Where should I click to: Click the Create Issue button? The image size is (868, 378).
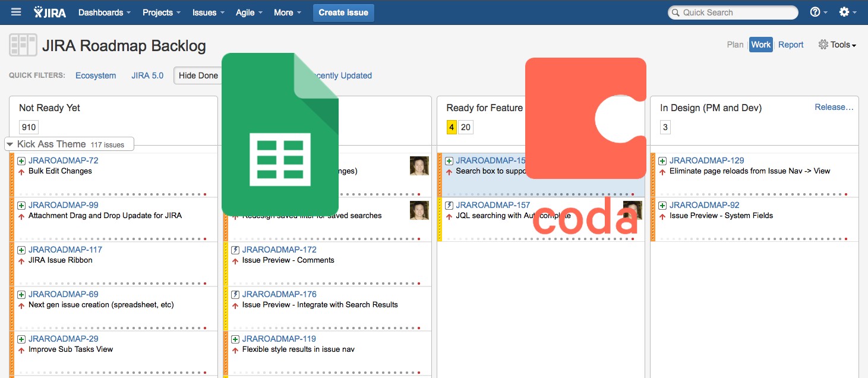343,12
